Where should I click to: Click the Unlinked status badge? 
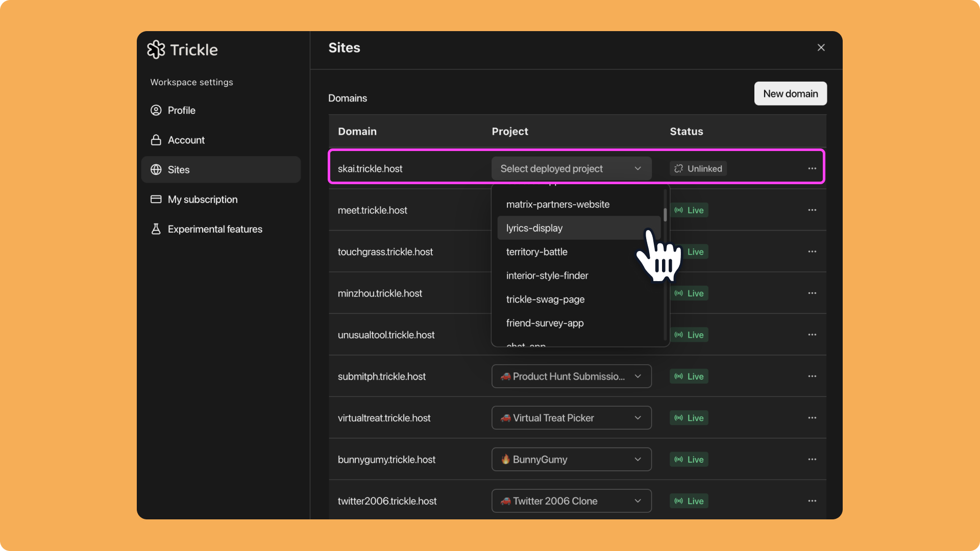[x=698, y=168]
